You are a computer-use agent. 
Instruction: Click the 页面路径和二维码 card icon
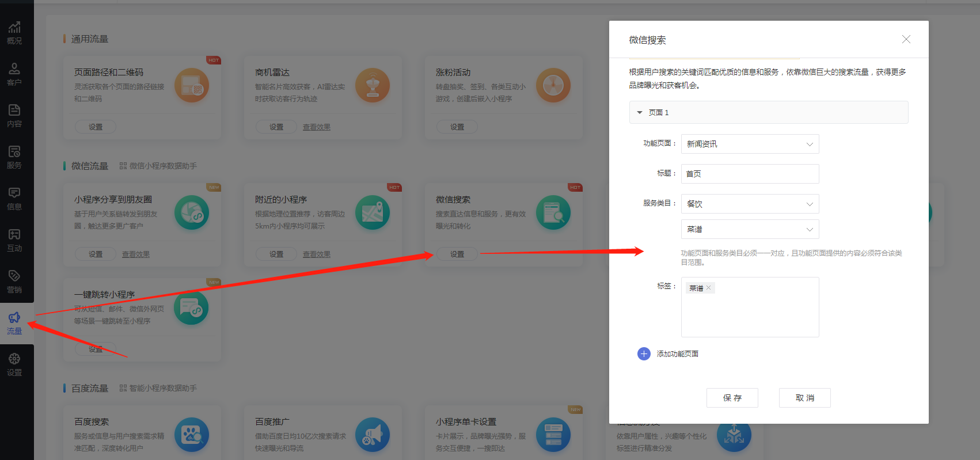[192, 86]
